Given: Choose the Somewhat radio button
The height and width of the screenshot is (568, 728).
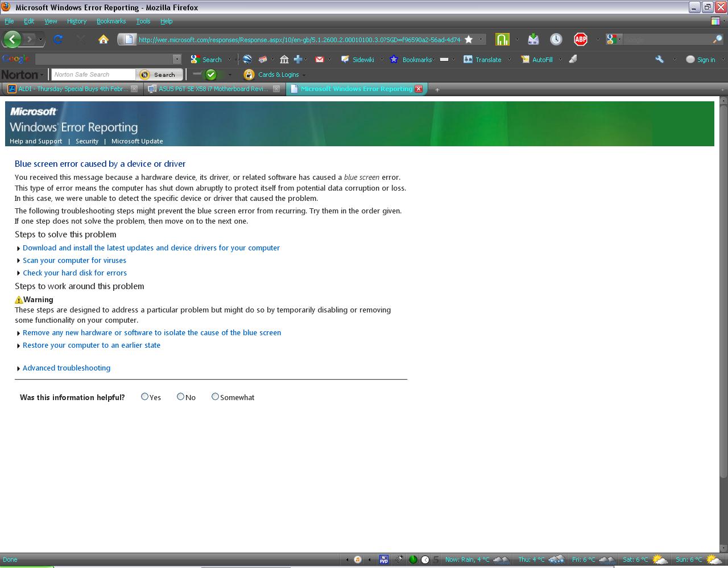Looking at the screenshot, I should click(x=215, y=397).
